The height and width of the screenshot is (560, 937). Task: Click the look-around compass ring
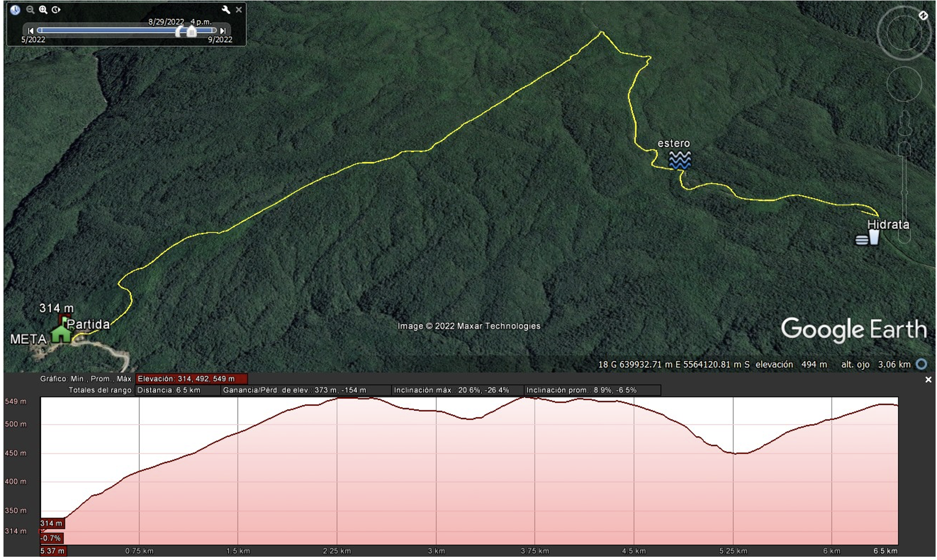[904, 33]
